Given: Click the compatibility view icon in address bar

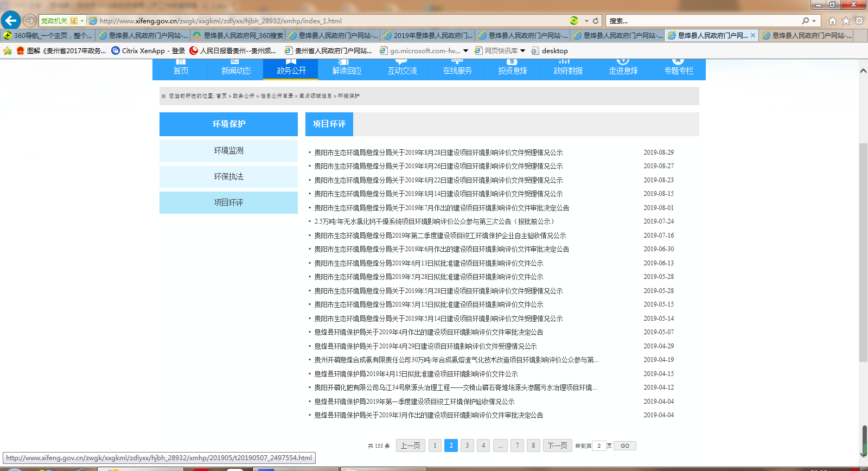Looking at the screenshot, I should tap(574, 21).
